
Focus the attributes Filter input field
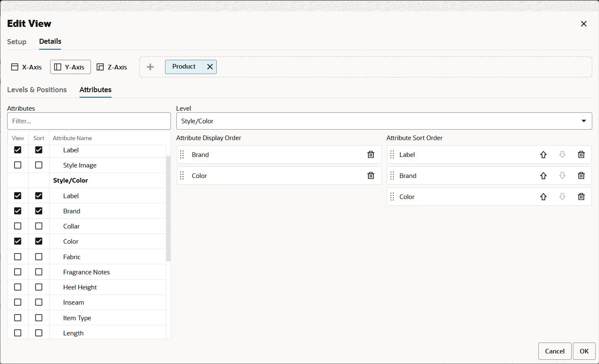pyautogui.click(x=89, y=121)
